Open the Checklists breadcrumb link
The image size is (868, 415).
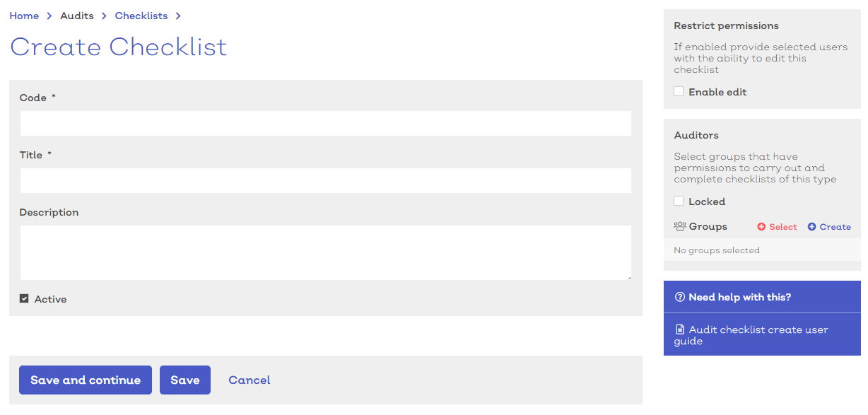coord(141,16)
